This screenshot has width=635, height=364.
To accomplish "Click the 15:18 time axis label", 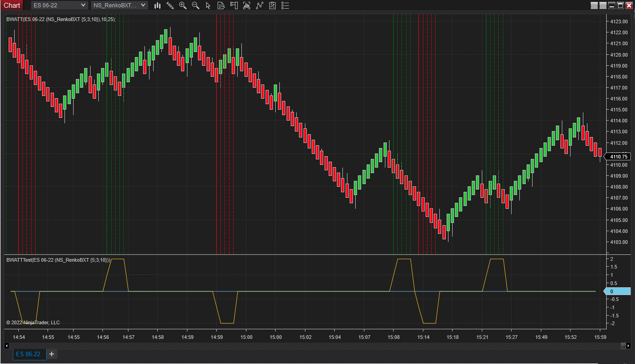I will point(453,337).
